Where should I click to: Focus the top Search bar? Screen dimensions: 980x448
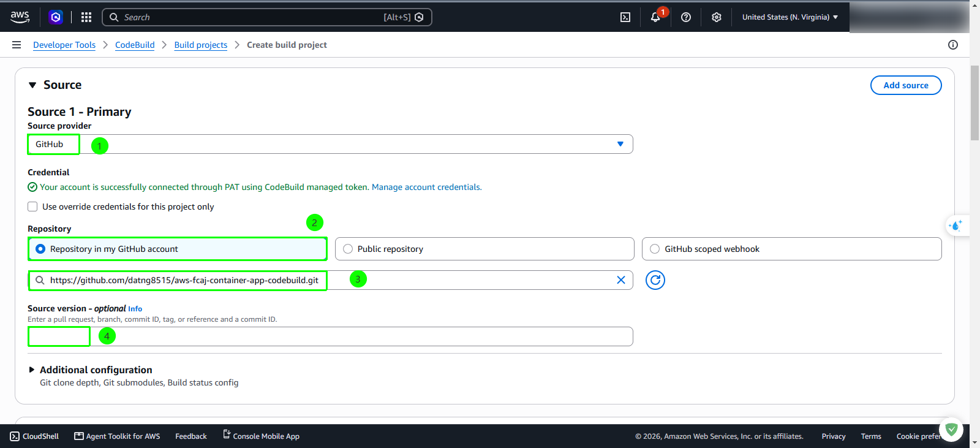click(267, 17)
